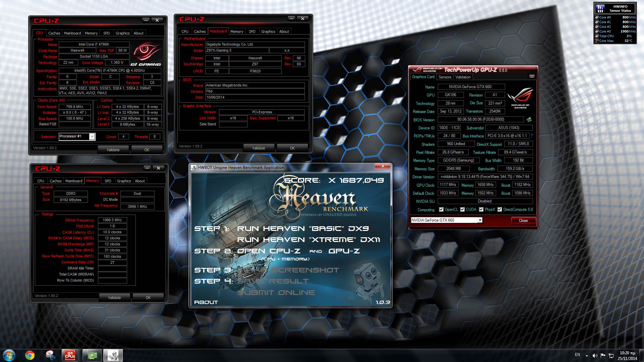Click Run Heaven "Xtreme" DX11
This screenshot has height=362, width=644.
[309, 240]
